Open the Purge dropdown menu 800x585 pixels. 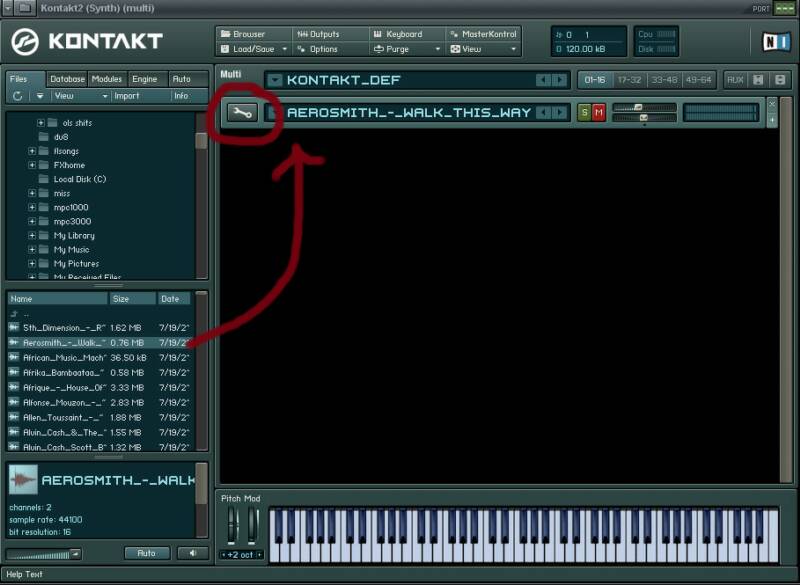[407, 49]
